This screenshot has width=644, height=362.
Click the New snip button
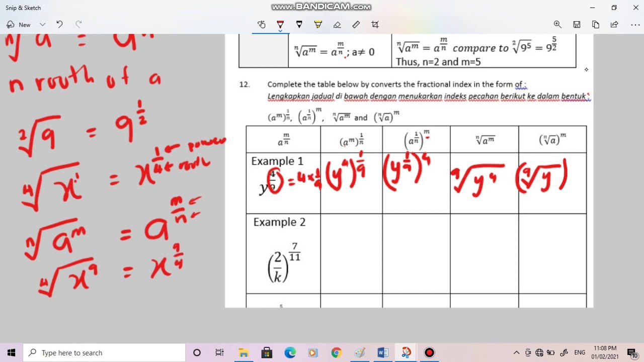[19, 25]
